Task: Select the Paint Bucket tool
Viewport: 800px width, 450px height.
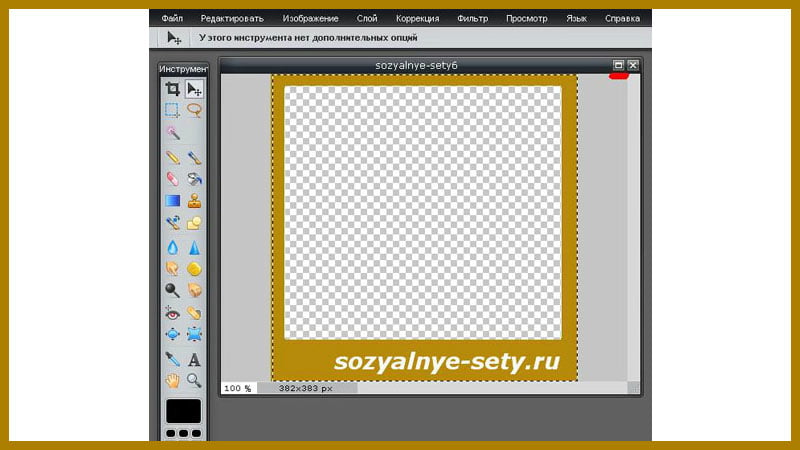Action: 194,179
